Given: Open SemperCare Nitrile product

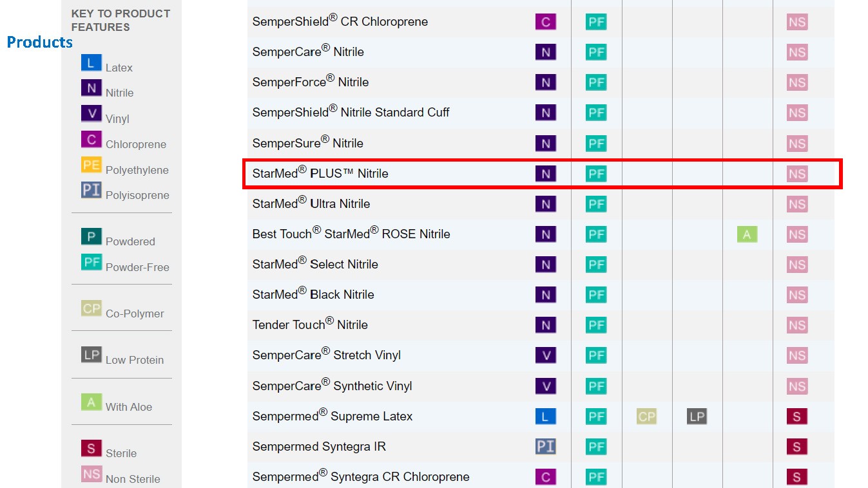Looking at the screenshot, I should coord(308,51).
